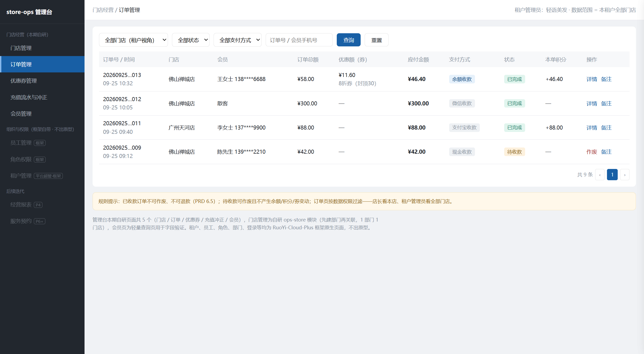Screen dimensions: 644x354
Task: Open 会员管理 in the sidebar
Action: 42,114
